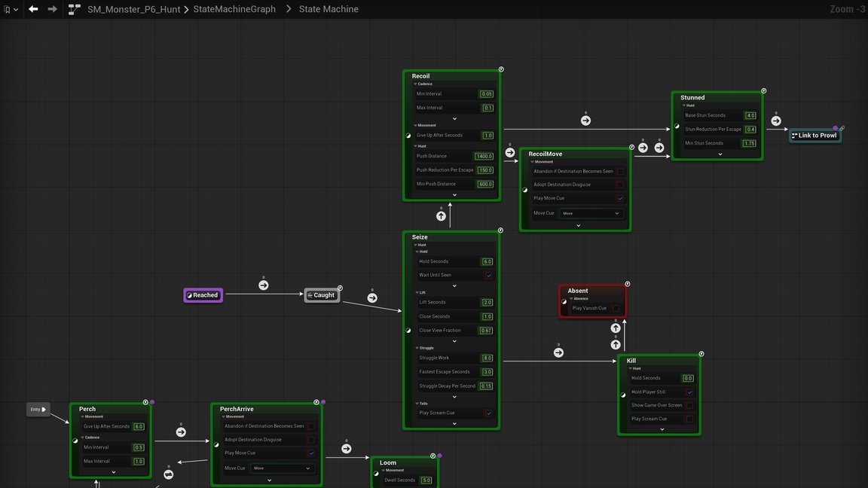Click transition icon from Caught to Seize
The image size is (868, 488).
[x=372, y=297]
